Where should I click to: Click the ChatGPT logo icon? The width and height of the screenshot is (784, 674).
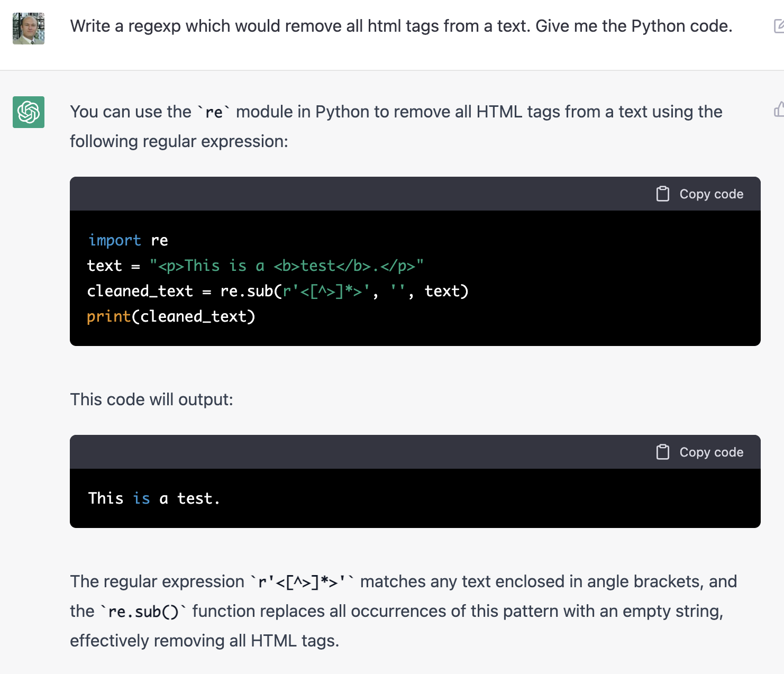29,112
